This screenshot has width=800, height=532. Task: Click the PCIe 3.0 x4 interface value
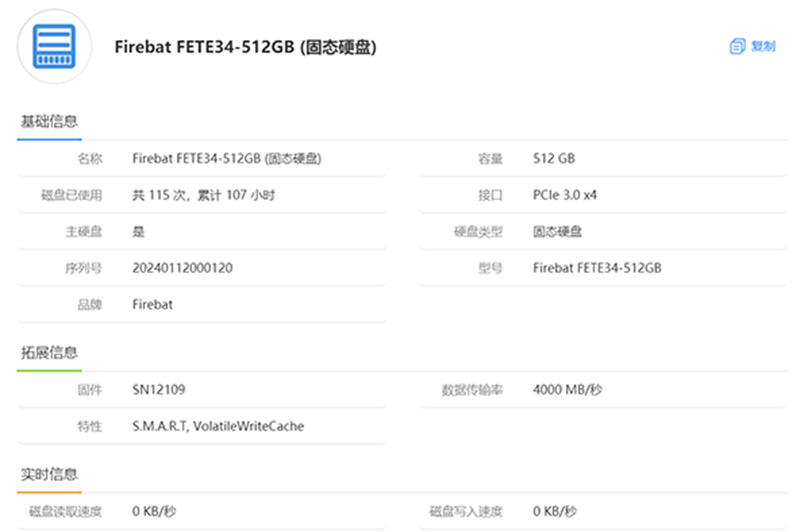(565, 195)
